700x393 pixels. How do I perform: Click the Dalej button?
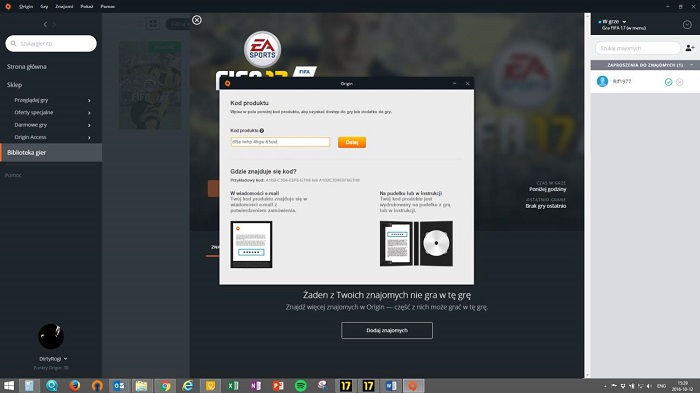352,142
